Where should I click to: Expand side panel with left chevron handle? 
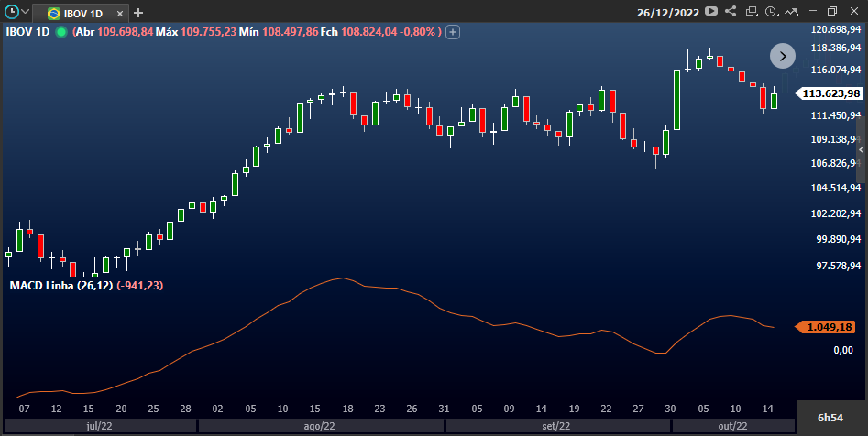click(x=861, y=150)
